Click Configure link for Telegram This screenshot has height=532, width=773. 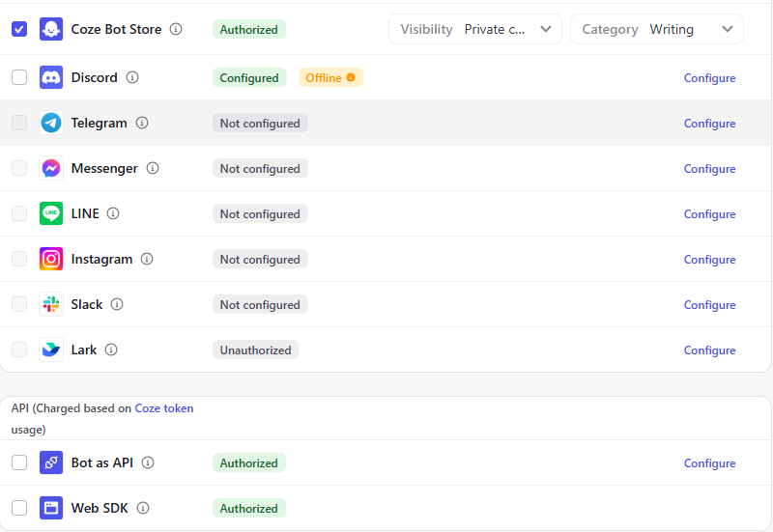coord(709,124)
